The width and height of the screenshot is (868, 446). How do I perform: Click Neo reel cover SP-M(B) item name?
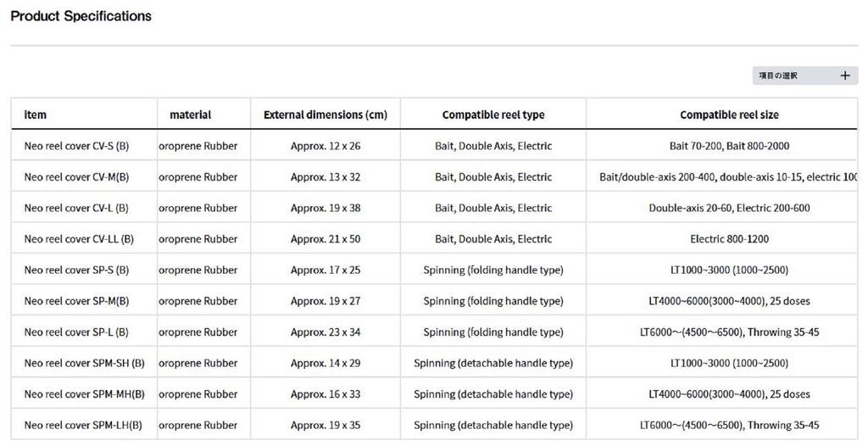tap(76, 301)
